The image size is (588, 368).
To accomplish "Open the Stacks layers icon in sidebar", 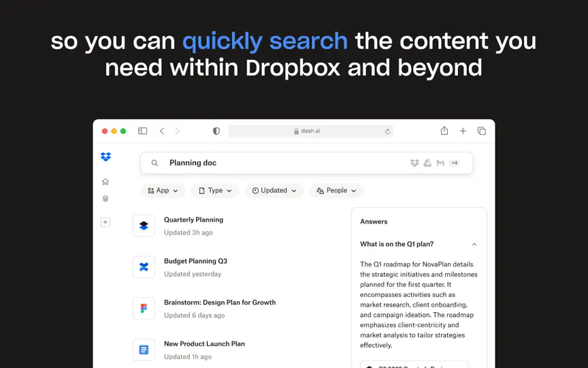I will coord(105,198).
